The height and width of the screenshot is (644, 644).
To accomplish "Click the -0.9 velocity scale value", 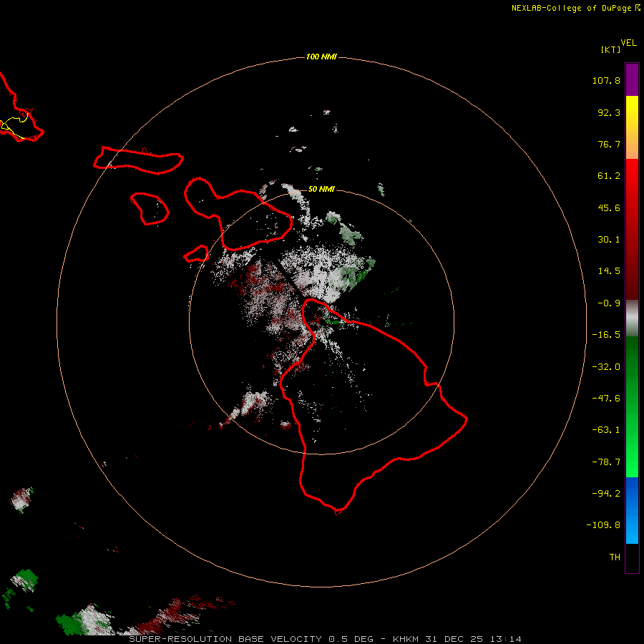I will coord(609,303).
